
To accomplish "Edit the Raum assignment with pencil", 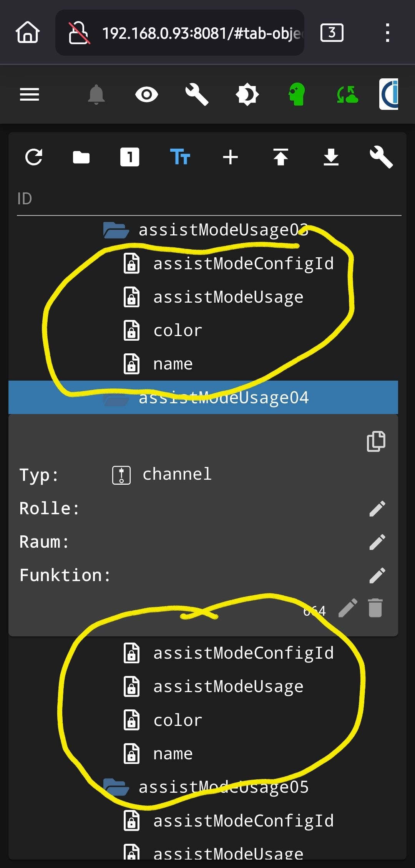I will (x=377, y=542).
